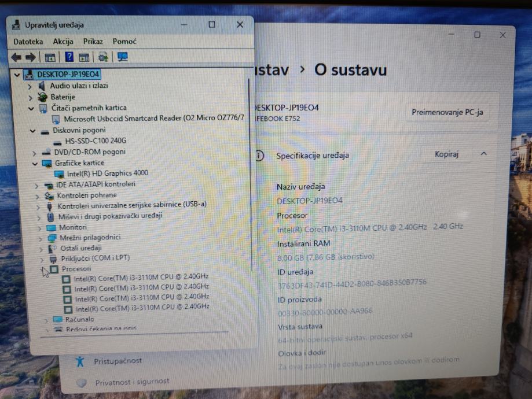The image size is (532, 399).
Task: Click the DESKTOP-JP19EO4 device name value under Naziv uređaja
Action: coord(310,201)
